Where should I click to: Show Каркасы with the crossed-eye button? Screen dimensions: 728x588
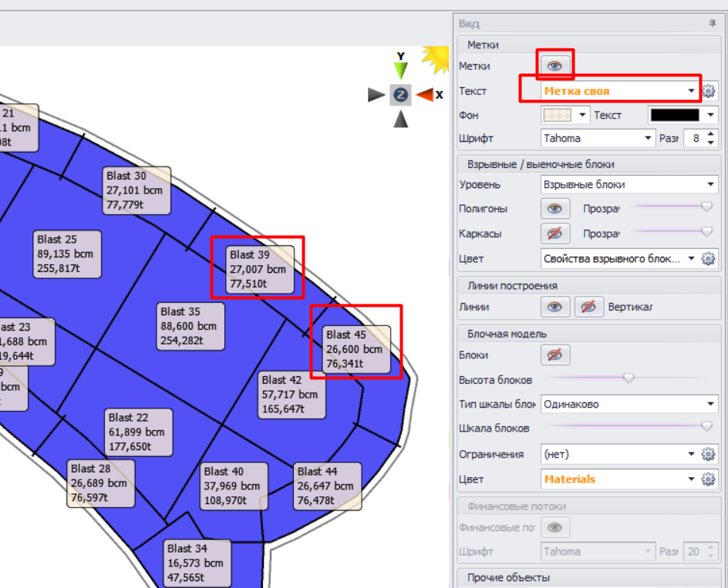point(555,234)
